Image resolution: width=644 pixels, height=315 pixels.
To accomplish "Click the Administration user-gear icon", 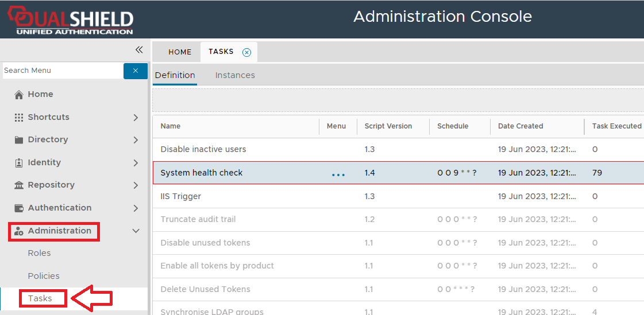I will coord(19,231).
